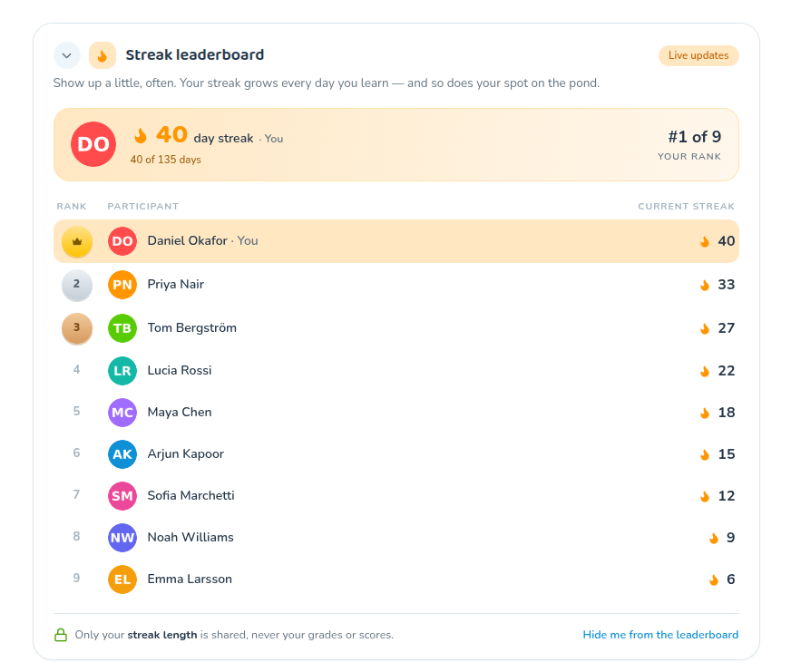Click flame icon beside Noah Williams' streak 9
Image resolution: width=791 pixels, height=672 pixels.
coord(714,539)
